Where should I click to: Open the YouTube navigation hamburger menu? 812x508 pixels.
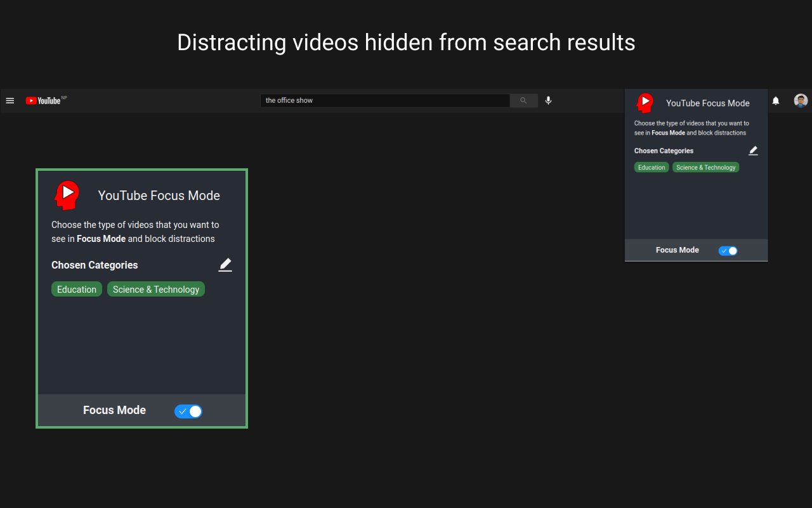pos(10,100)
